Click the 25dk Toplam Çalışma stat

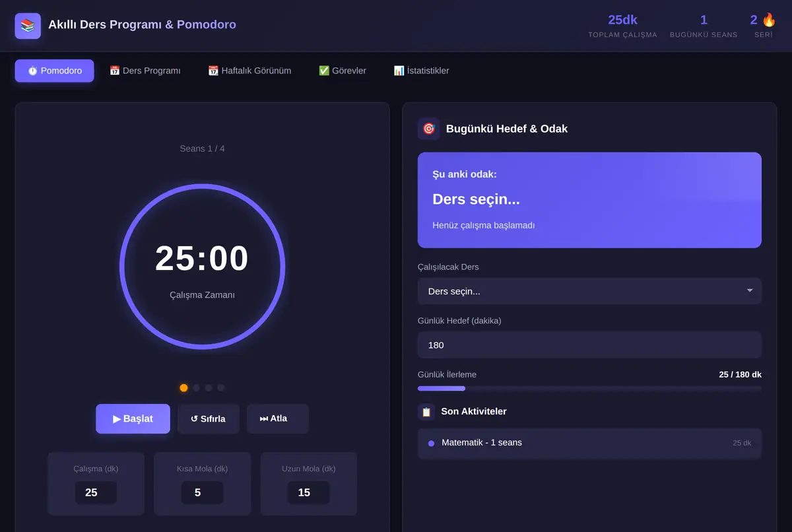[622, 26]
